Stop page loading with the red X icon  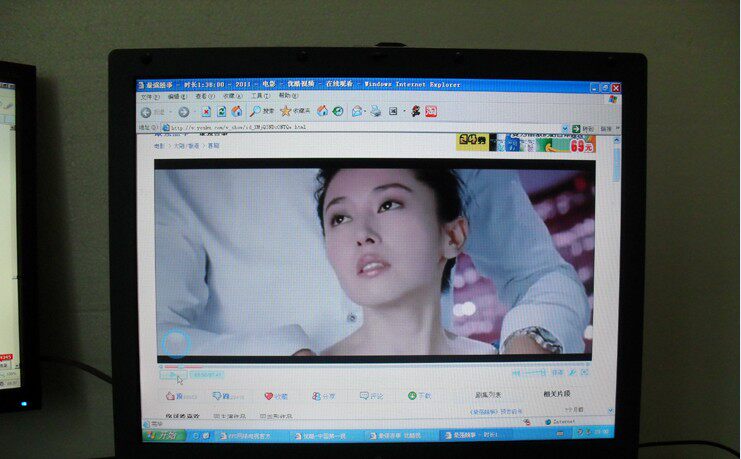point(206,112)
